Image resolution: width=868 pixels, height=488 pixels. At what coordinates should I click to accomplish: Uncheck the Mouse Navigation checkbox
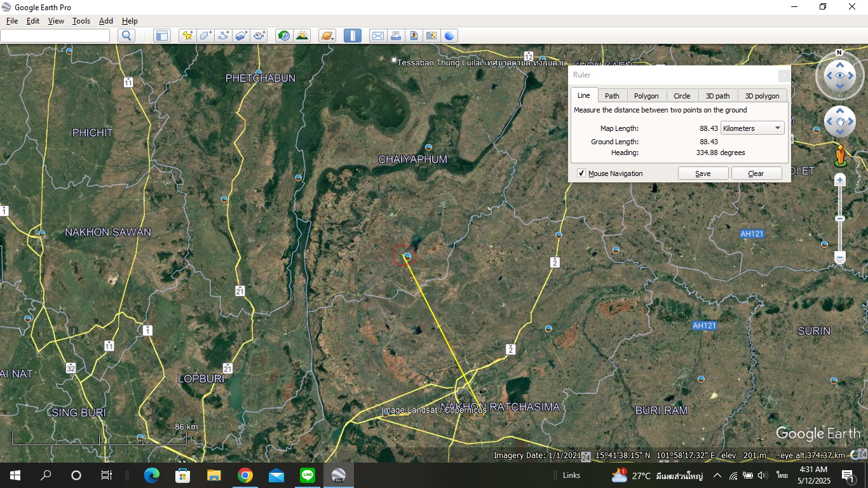[581, 173]
